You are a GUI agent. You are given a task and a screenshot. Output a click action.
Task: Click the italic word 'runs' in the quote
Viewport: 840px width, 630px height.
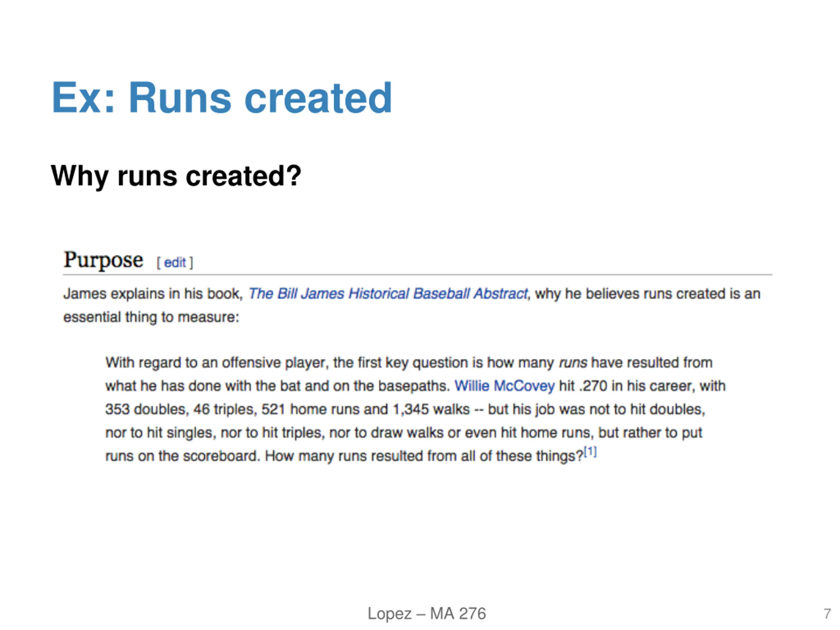(x=573, y=363)
